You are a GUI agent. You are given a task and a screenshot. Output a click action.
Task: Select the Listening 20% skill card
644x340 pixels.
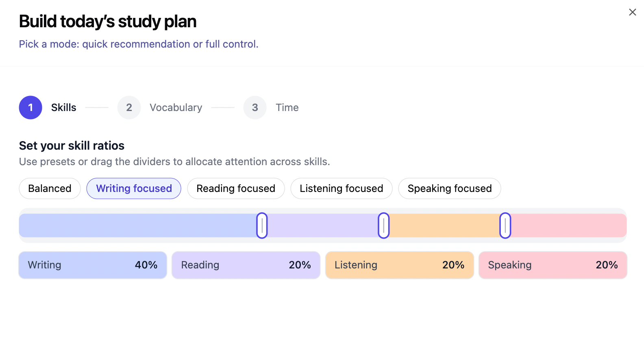tap(399, 265)
